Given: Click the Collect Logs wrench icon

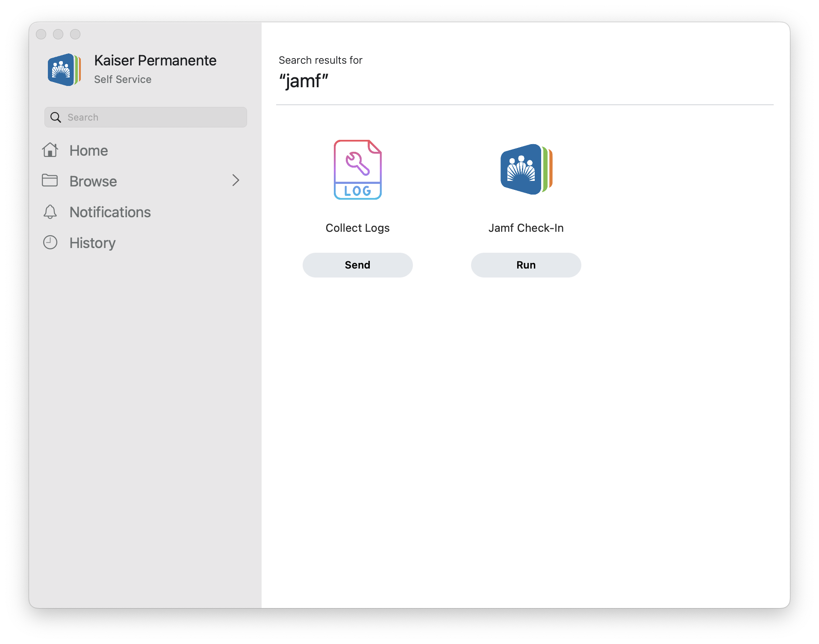Looking at the screenshot, I should pyautogui.click(x=357, y=169).
